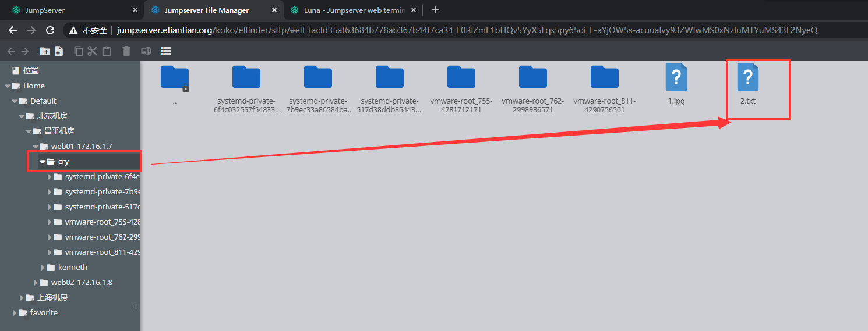Click the Paste clipboard toolbar icon
This screenshot has height=331, width=868.
click(107, 51)
